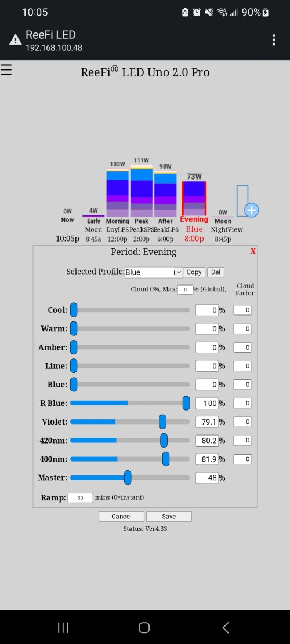Click the Ramp minutes input field
This screenshot has height=644, width=290.
80,498
